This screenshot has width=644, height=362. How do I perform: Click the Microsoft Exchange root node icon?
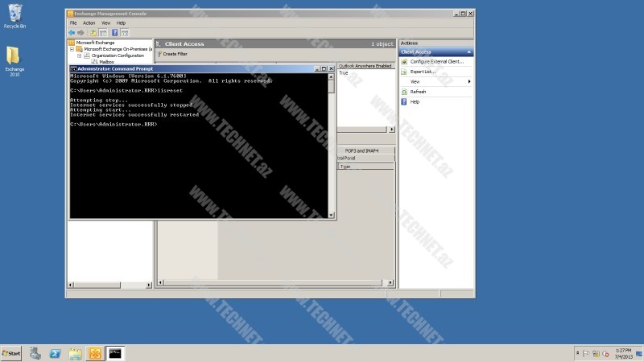click(x=72, y=43)
